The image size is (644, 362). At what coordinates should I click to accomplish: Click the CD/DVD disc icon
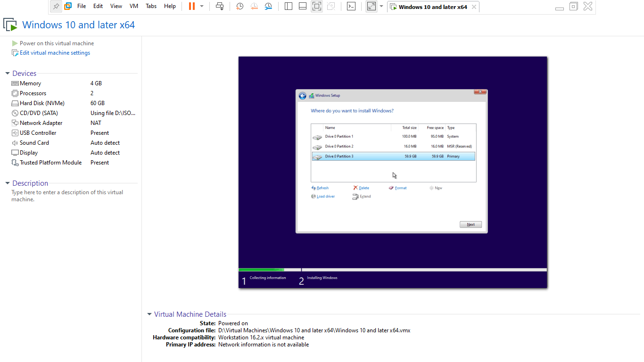pyautogui.click(x=15, y=113)
